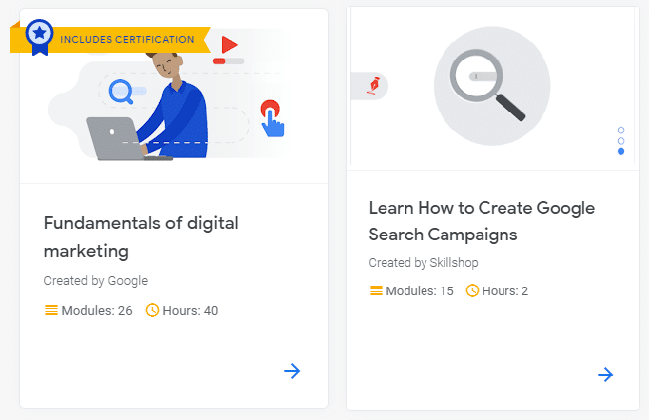Open the Google Search Campaigns course via its arrow
The height and width of the screenshot is (420, 649).
click(605, 375)
